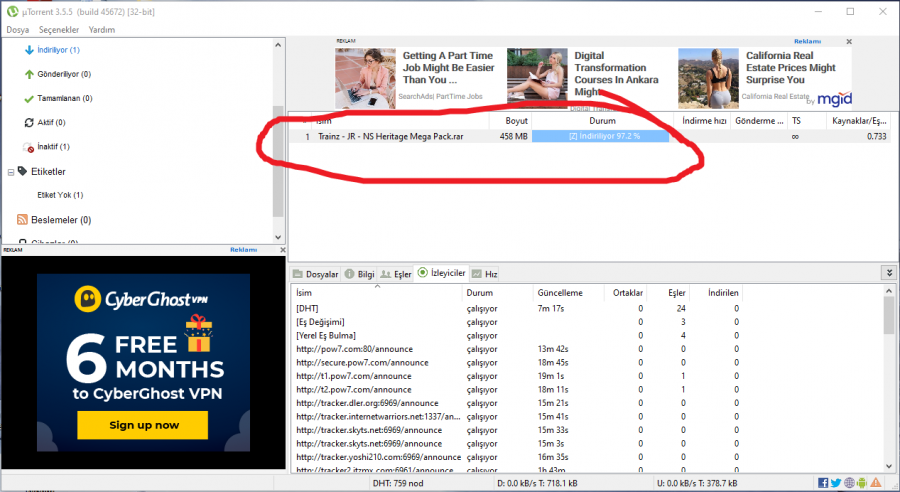This screenshot has width=900, height=492.
Task: Click the globe web icon in status bar
Action: tap(849, 483)
